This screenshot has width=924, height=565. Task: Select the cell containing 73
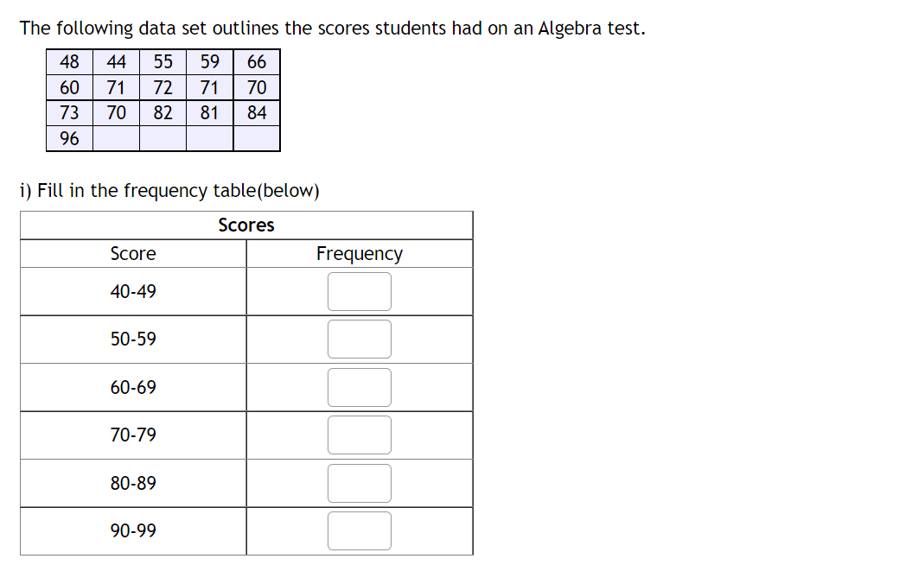coord(69,112)
